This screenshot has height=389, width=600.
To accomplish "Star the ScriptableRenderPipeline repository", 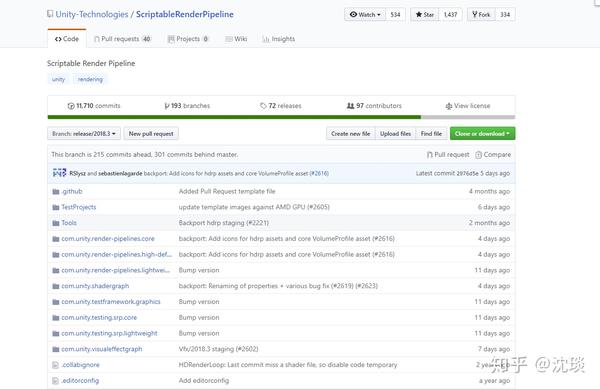I will (425, 15).
